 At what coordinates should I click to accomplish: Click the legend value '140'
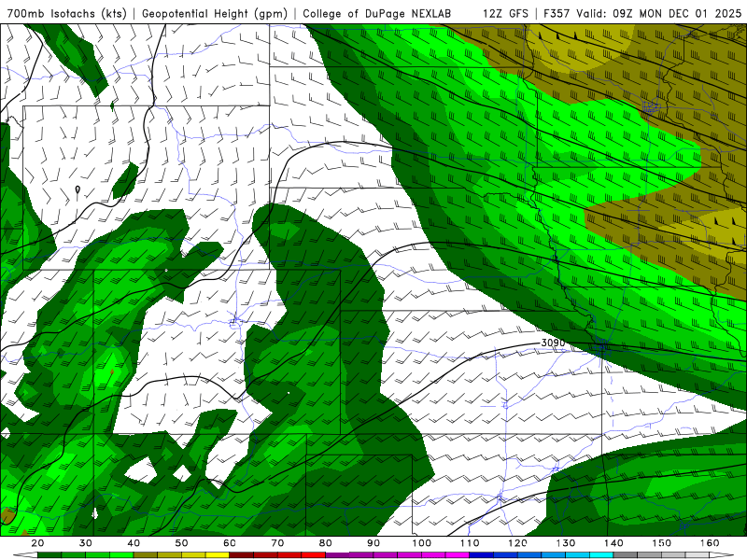pyautogui.click(x=613, y=543)
